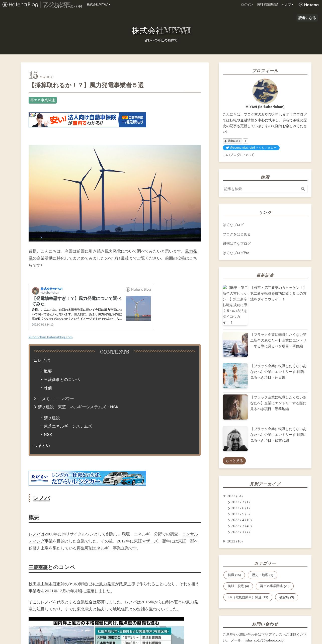Select the 転職 (15) category

click(234, 575)
